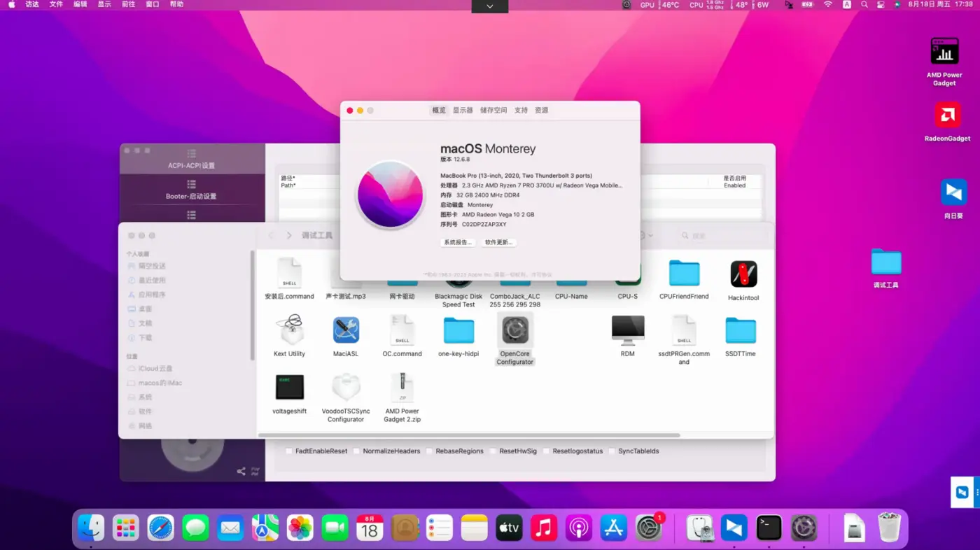
Task: Select the MaciASL app icon
Action: point(346,330)
